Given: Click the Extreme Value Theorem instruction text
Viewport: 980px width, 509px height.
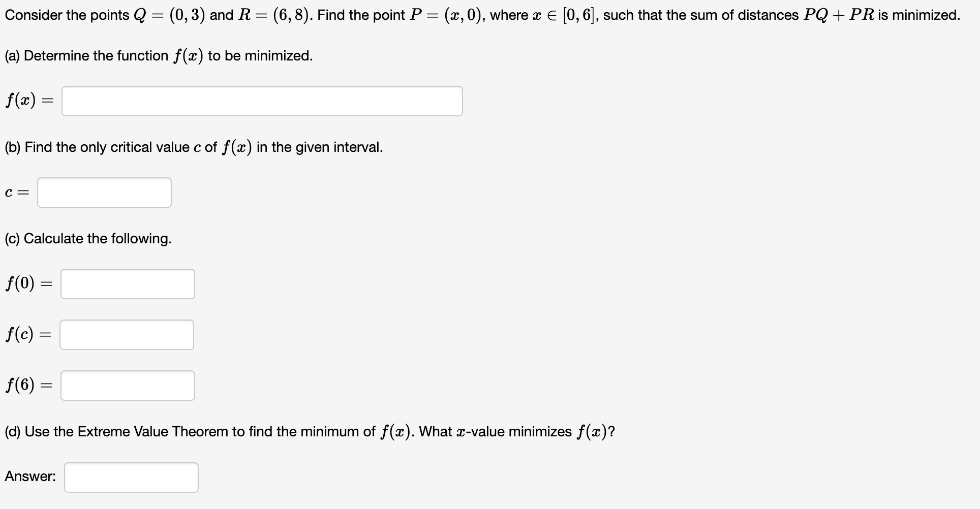Looking at the screenshot, I should 309,431.
